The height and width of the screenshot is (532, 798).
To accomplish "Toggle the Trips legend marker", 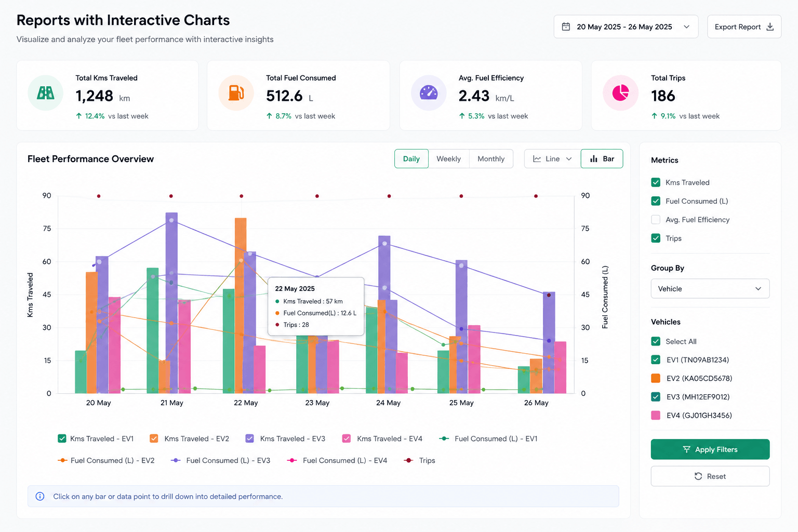I will pyautogui.click(x=409, y=460).
